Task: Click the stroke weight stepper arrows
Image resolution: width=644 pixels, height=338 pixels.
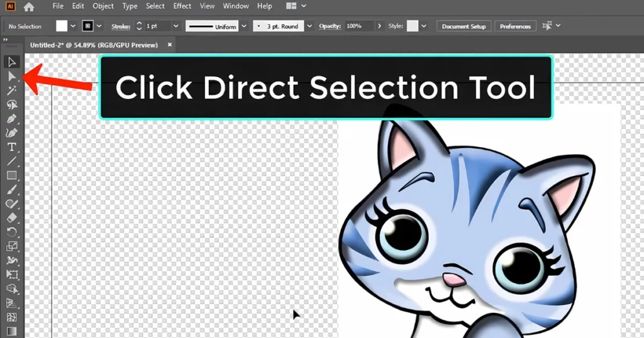Action: click(139, 26)
